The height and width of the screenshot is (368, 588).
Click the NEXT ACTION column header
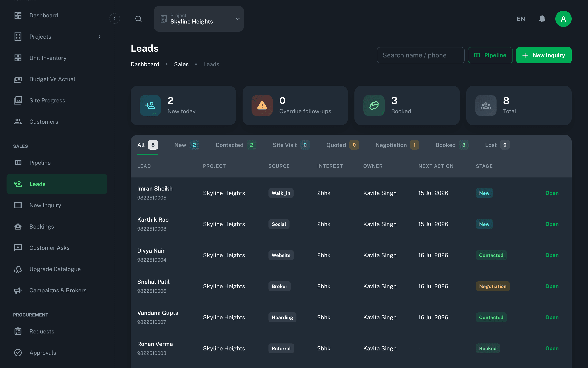pos(436,166)
